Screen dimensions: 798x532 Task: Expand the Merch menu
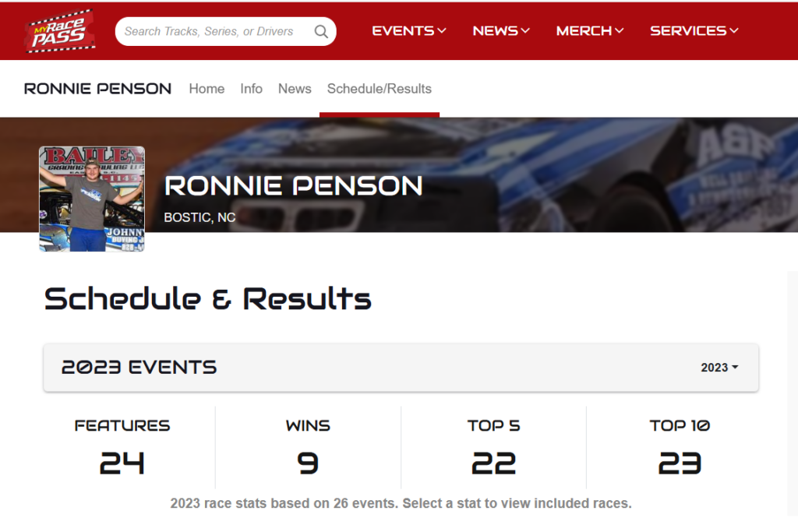[590, 31]
